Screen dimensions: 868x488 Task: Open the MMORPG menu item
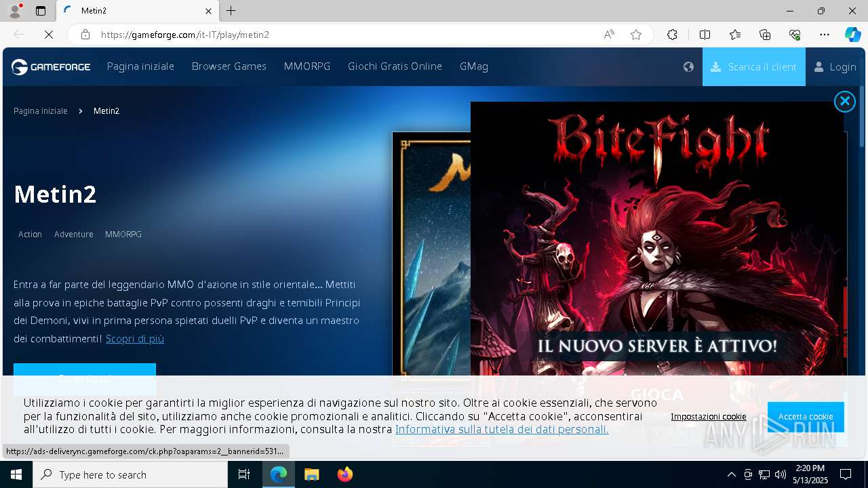pos(307,66)
